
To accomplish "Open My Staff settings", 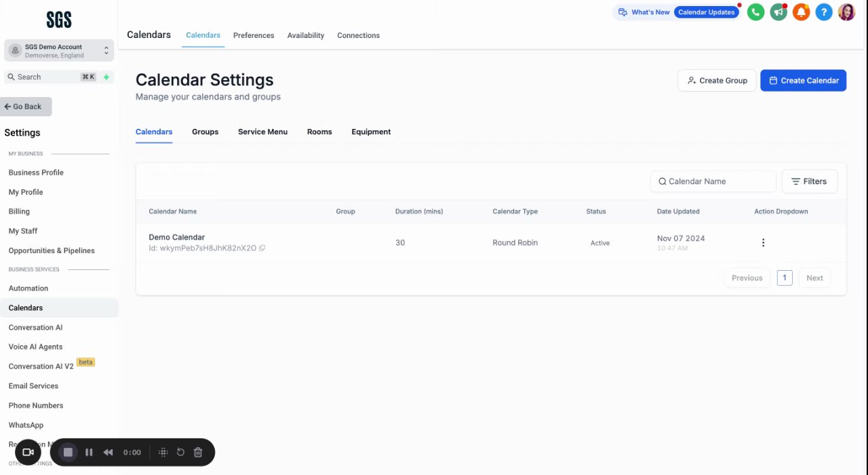I will pos(23,231).
